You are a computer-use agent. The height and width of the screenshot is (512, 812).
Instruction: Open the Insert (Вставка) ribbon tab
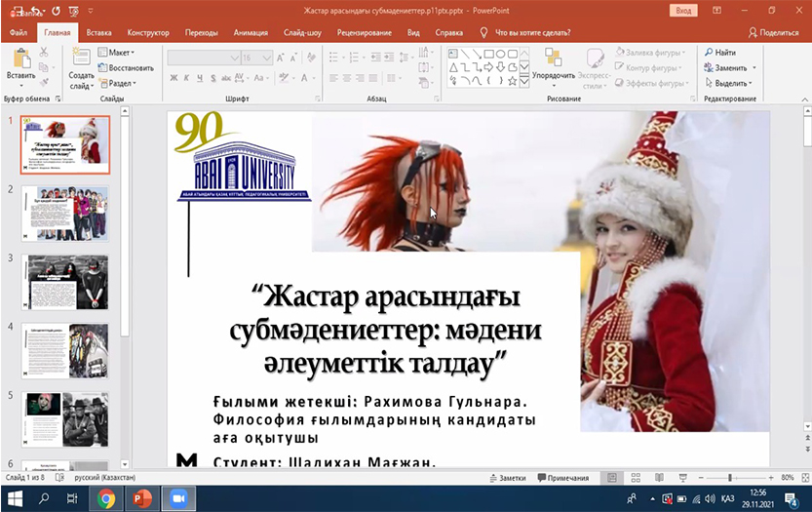[x=98, y=32]
